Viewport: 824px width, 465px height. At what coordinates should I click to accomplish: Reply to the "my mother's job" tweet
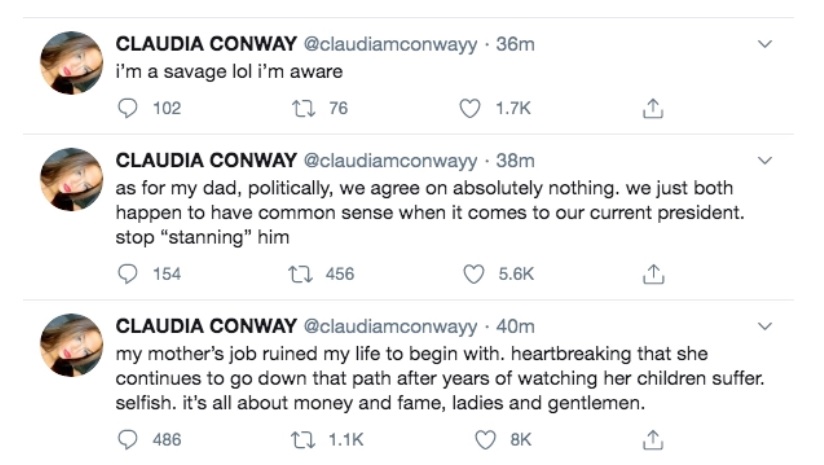tap(127, 439)
